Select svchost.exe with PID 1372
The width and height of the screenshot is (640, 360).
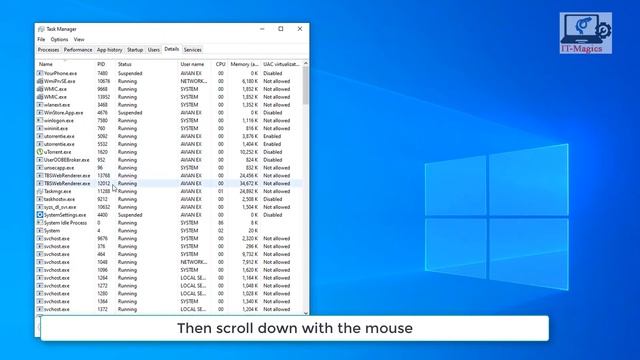click(x=57, y=309)
